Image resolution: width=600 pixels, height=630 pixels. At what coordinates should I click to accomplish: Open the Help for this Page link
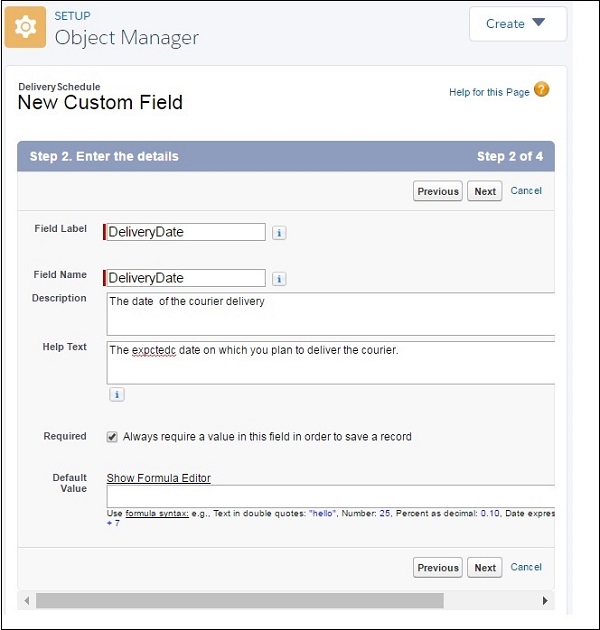pos(489,93)
